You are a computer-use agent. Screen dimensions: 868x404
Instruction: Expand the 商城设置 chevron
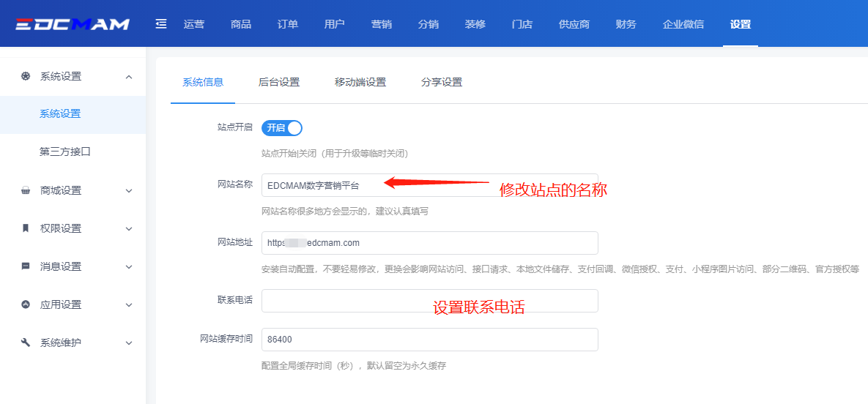tap(129, 190)
